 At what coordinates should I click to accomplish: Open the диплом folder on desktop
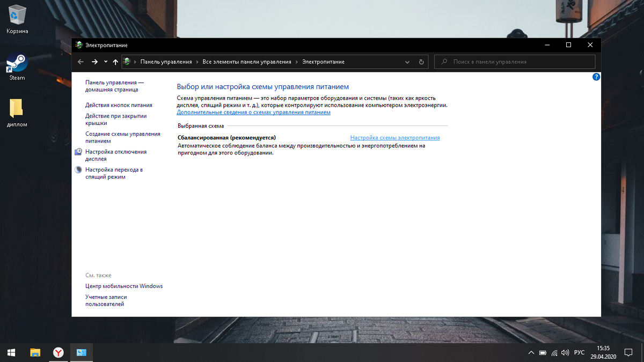click(x=17, y=113)
